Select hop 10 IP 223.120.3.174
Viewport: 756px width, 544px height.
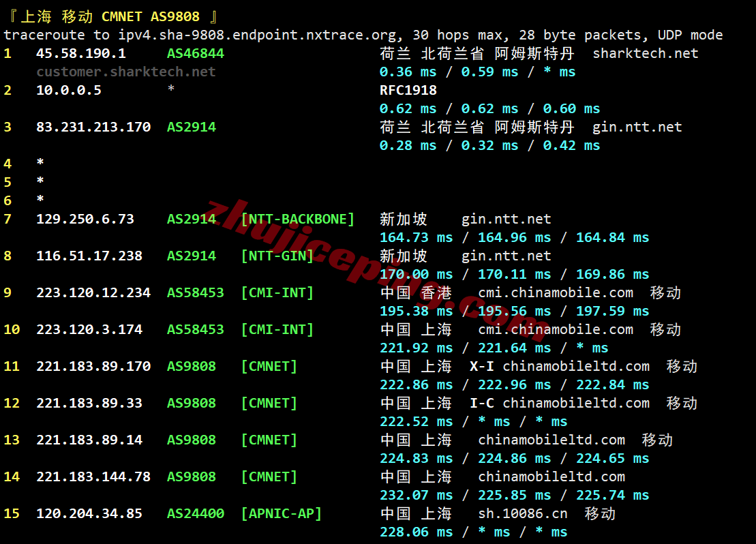(x=89, y=330)
